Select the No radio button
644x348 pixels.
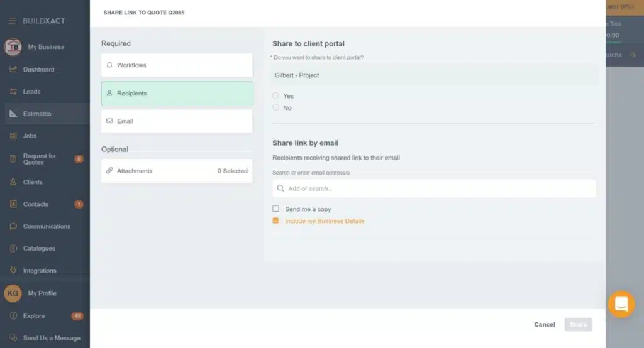coord(275,108)
